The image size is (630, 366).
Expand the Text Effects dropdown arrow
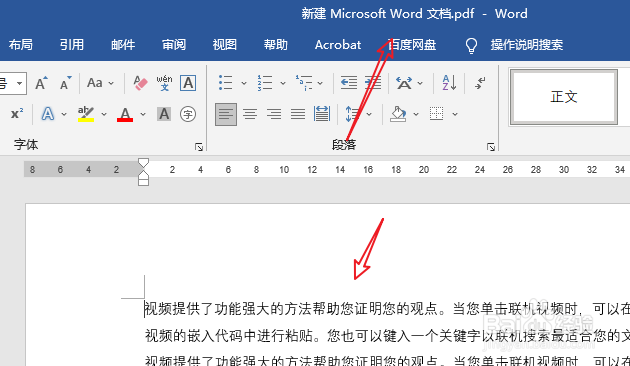pos(64,115)
